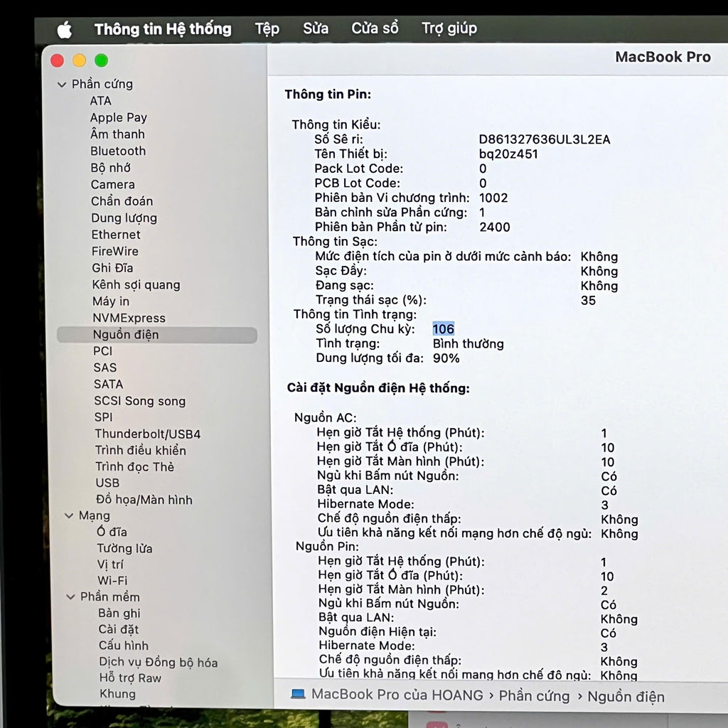Select USB in the sidebar
Viewport: 728px width, 728px height.
point(107,483)
